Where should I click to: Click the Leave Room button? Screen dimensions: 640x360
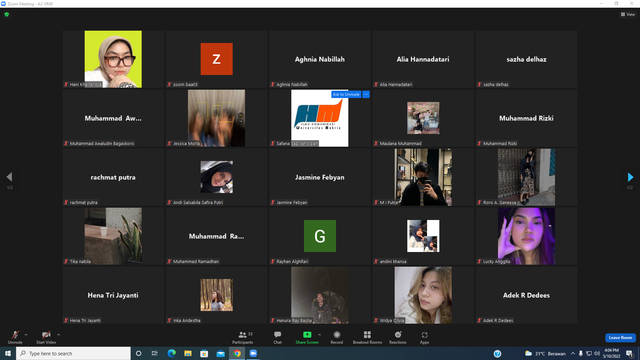coord(620,338)
